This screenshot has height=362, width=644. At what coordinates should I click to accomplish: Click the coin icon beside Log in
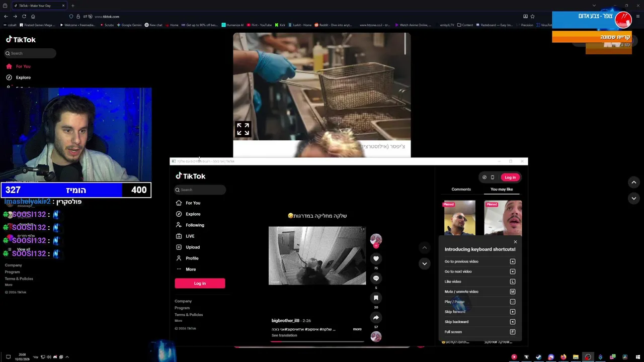pos(485,177)
